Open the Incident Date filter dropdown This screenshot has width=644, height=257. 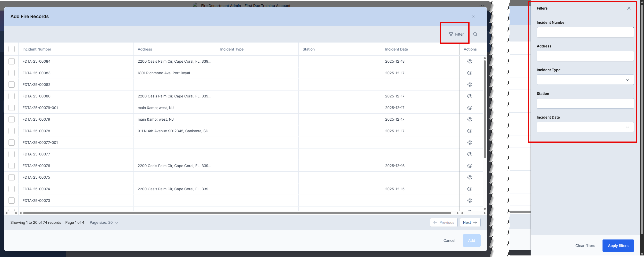click(585, 127)
